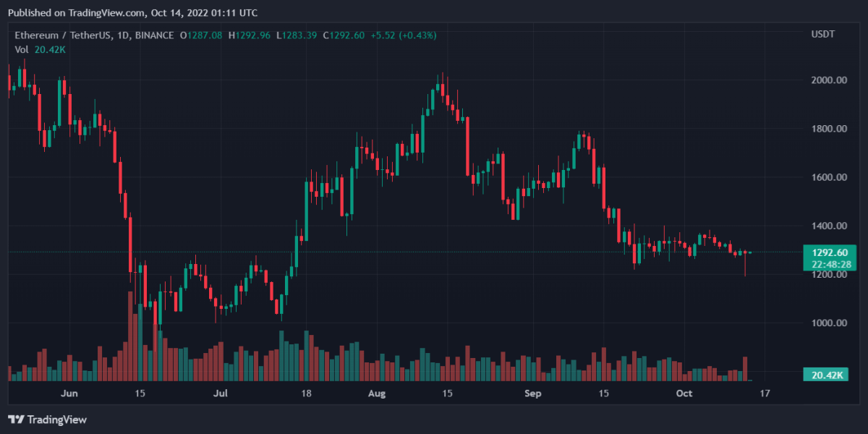
Task: Click the Jul date axis label
Action: click(x=220, y=393)
